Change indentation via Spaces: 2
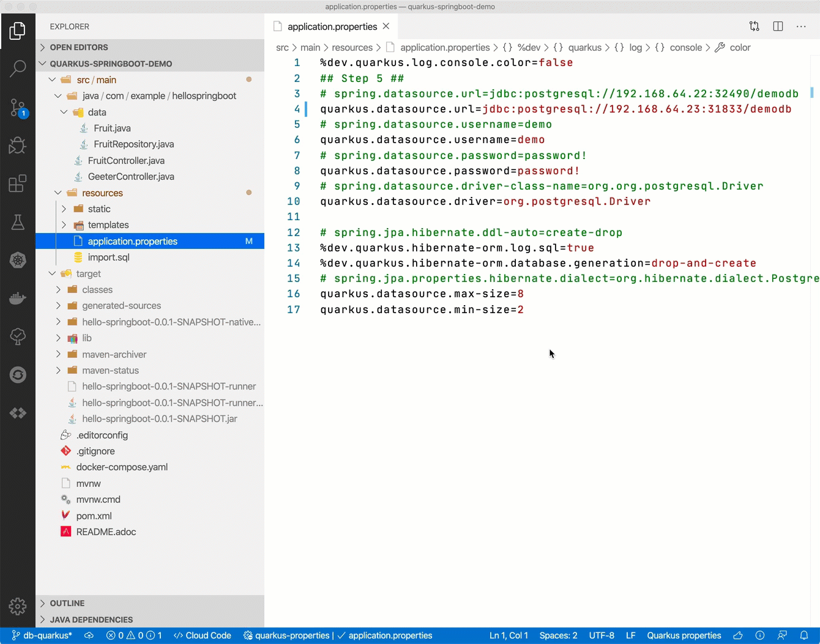Screen dimensions: 820x644 tap(558, 635)
